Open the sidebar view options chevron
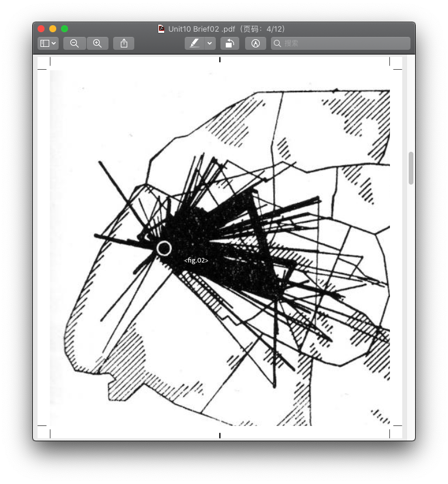448x484 pixels. [54, 43]
